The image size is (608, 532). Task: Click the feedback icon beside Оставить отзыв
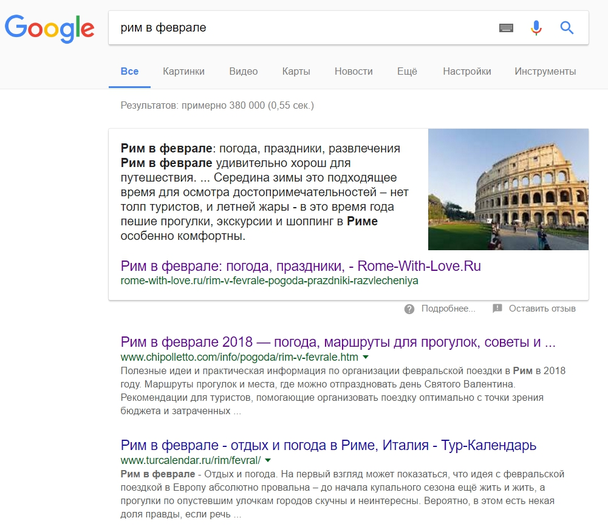click(x=497, y=309)
